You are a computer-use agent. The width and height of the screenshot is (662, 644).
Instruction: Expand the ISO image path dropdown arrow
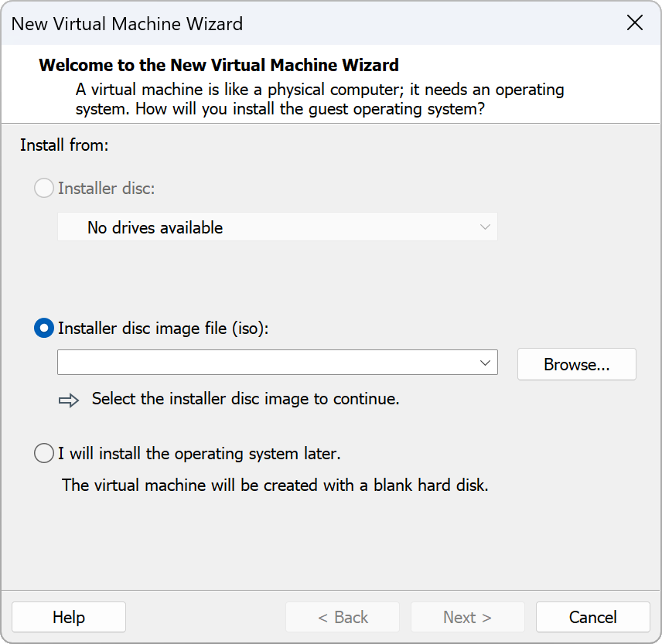tap(485, 363)
